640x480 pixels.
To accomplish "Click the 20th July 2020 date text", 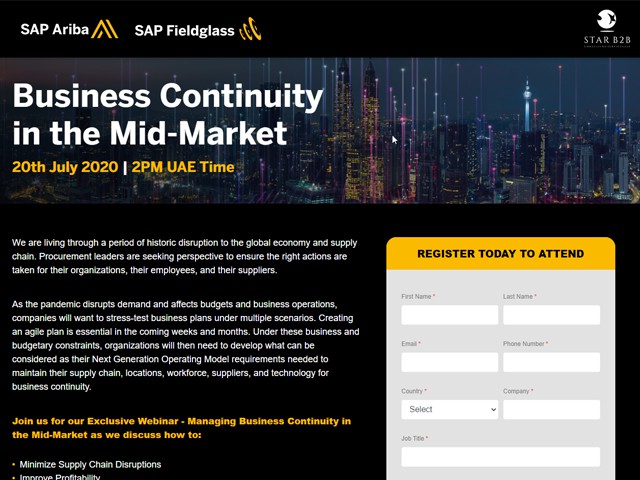I will (x=65, y=167).
